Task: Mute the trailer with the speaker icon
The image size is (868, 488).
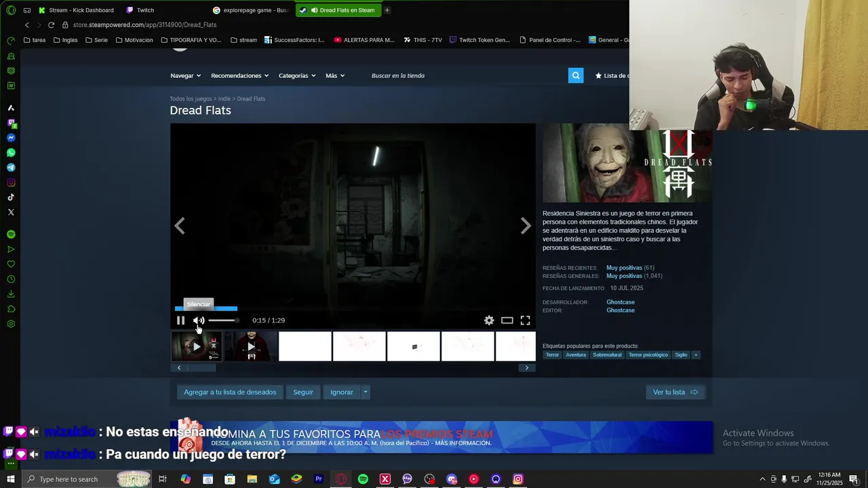Action: point(198,321)
